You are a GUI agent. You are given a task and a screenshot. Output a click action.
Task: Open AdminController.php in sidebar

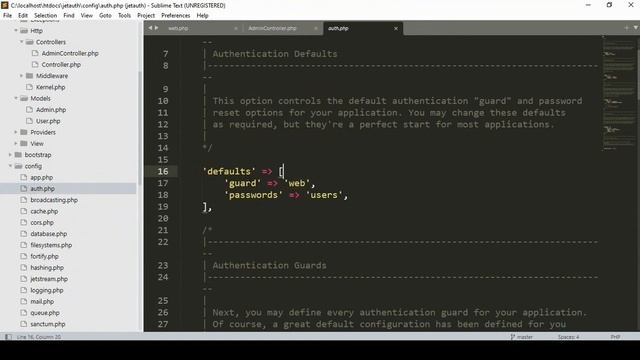[70, 53]
